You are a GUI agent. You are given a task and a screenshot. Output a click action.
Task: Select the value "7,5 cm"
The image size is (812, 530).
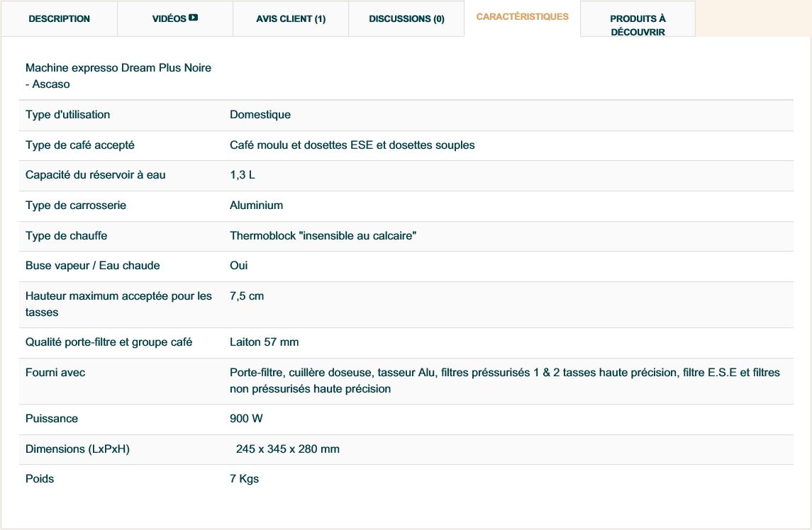(247, 296)
